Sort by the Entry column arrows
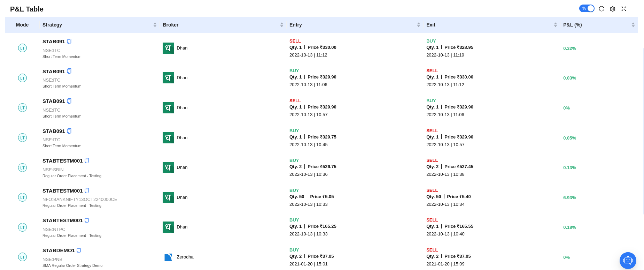644x270 pixels. point(419,25)
